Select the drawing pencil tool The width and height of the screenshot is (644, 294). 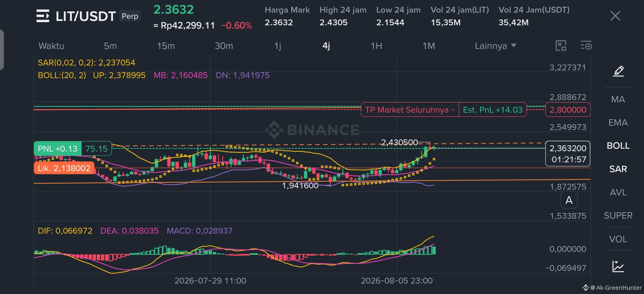[618, 71]
